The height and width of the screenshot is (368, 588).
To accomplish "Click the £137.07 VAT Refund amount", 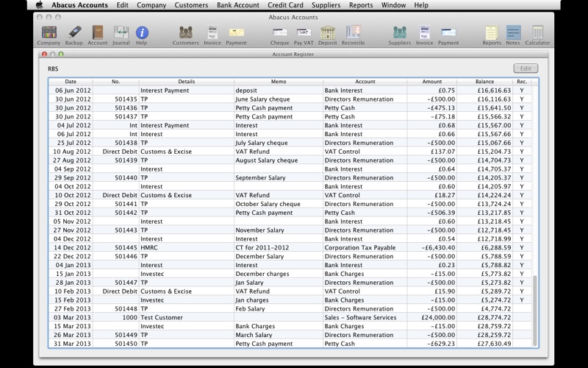I will (432, 152).
